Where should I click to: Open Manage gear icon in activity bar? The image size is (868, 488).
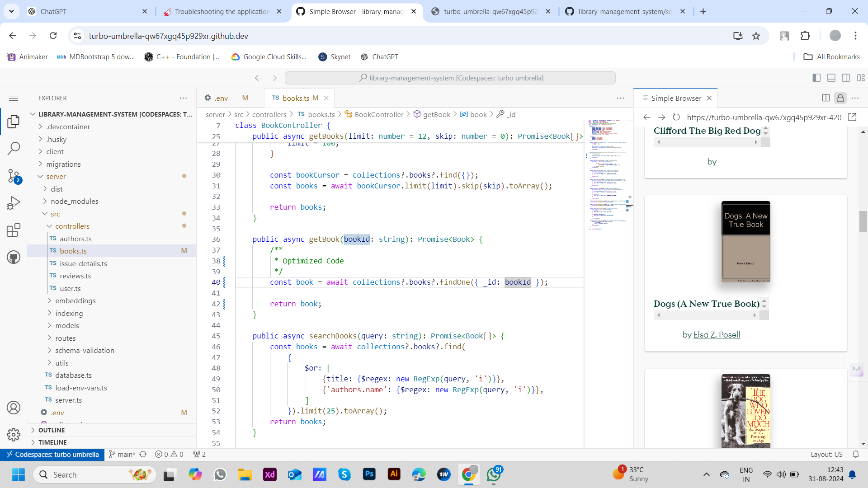tap(14, 434)
